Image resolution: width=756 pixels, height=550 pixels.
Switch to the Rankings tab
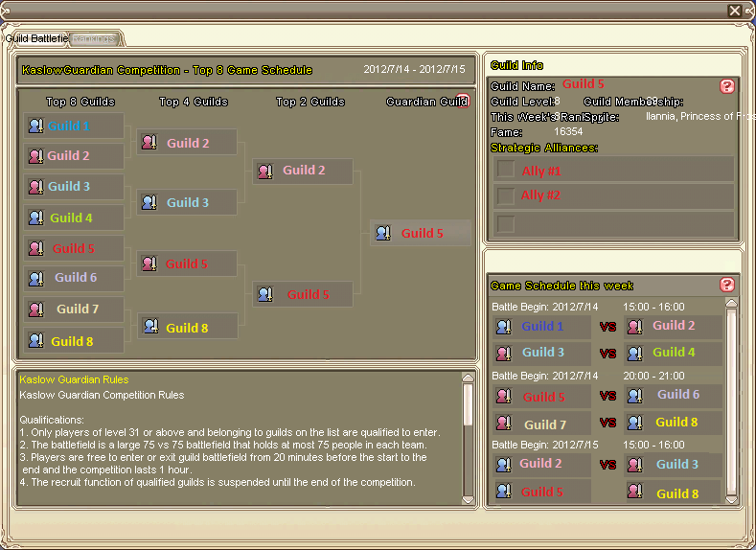[95, 38]
